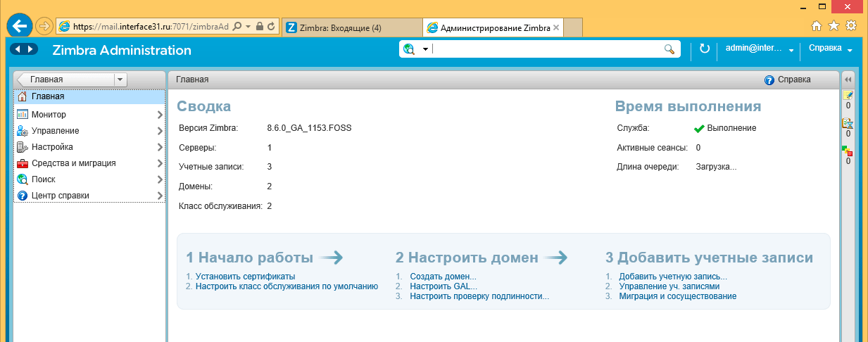This screenshot has height=342, width=868.
Task: Switch to Администрирование Zimbra tab
Action: (x=493, y=27)
